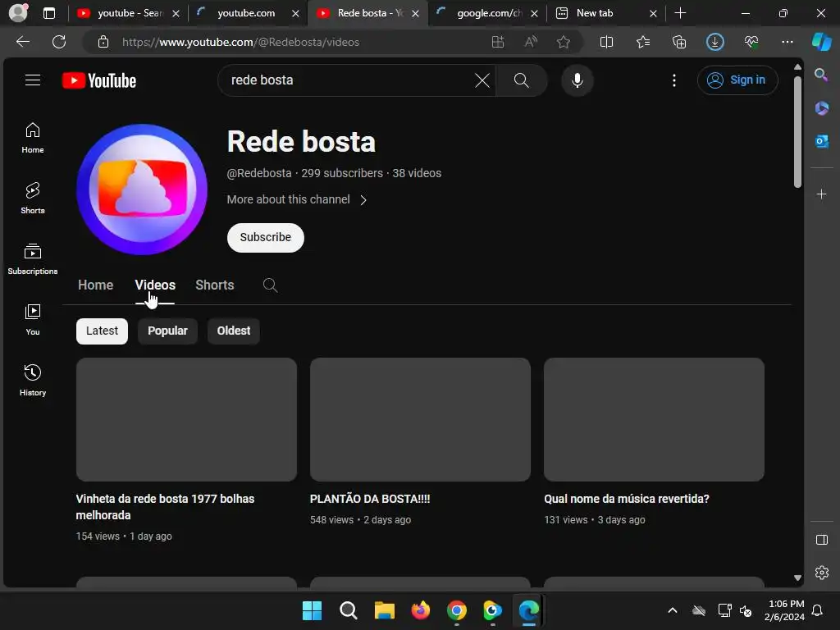
Task: Click thumbnail of Qual nome da música video
Action: pos(654,419)
